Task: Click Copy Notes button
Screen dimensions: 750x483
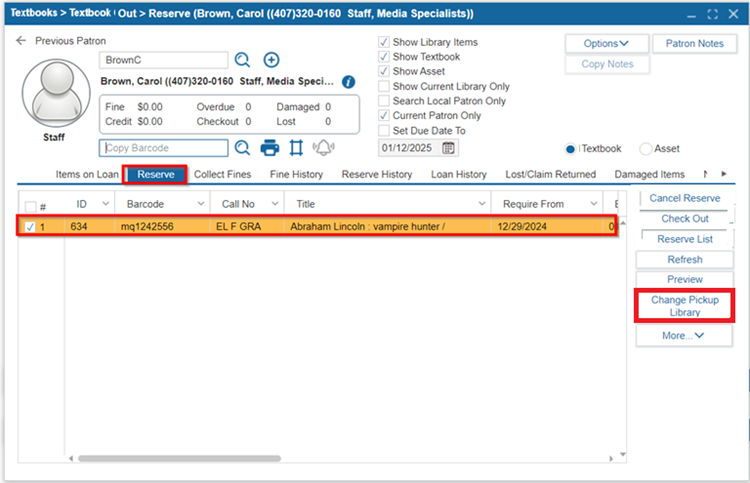Action: click(607, 64)
